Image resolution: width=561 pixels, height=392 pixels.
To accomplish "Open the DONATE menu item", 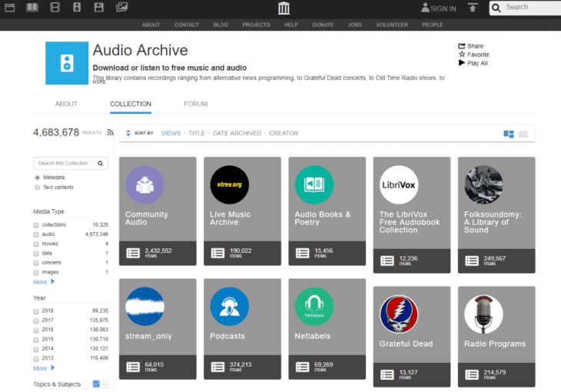I will coord(323,25).
